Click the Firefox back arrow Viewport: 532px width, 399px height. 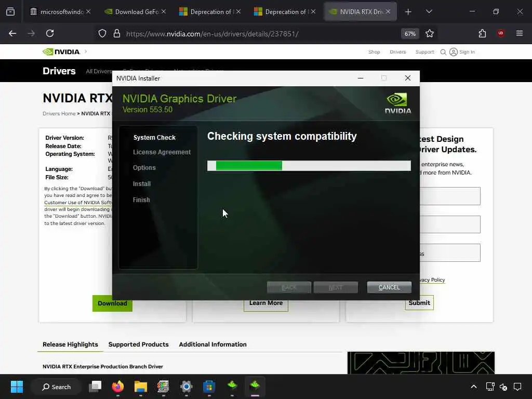coord(12,33)
